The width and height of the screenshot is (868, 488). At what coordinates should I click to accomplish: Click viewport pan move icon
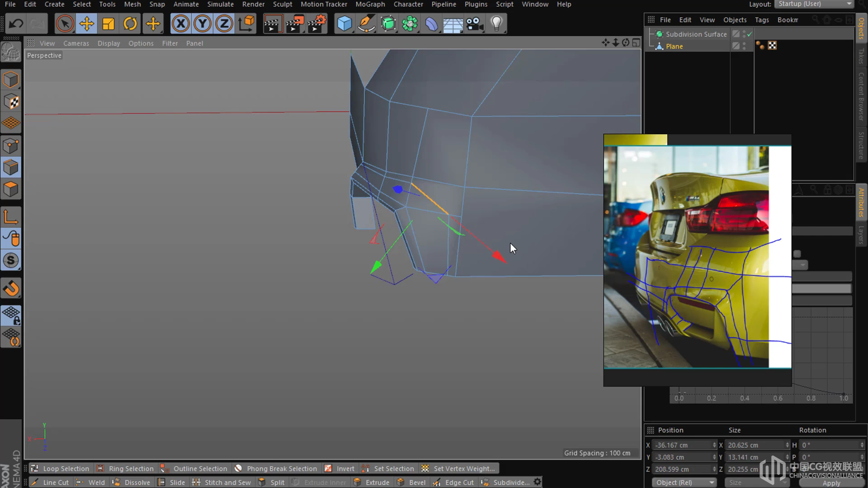pyautogui.click(x=605, y=42)
